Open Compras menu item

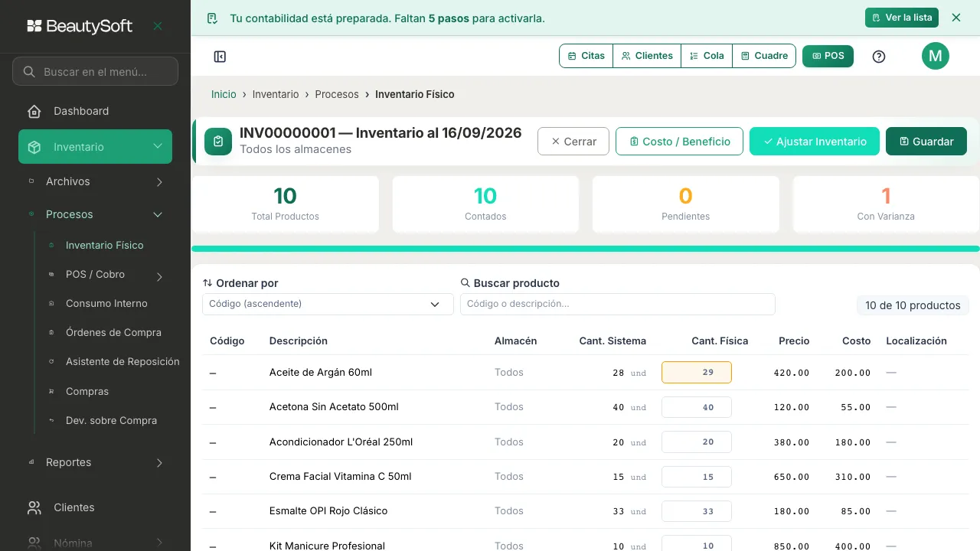87,391
